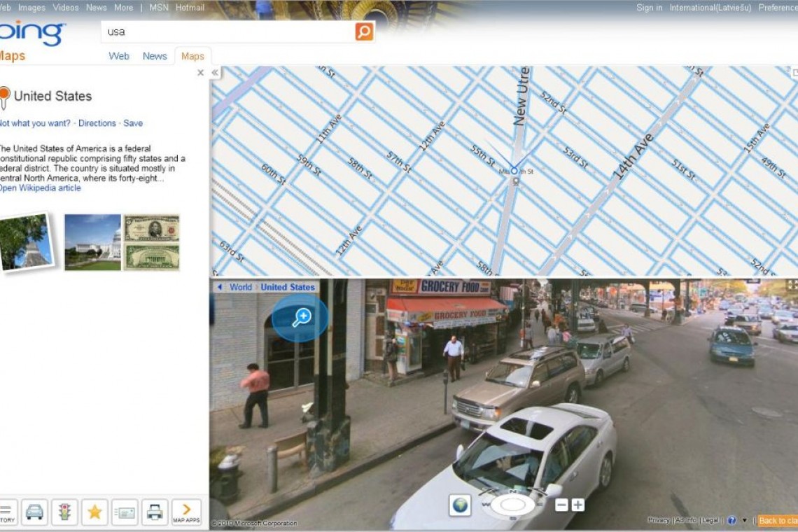Click the globe icon in streetside view
This screenshot has width=798, height=532.
[x=460, y=505]
